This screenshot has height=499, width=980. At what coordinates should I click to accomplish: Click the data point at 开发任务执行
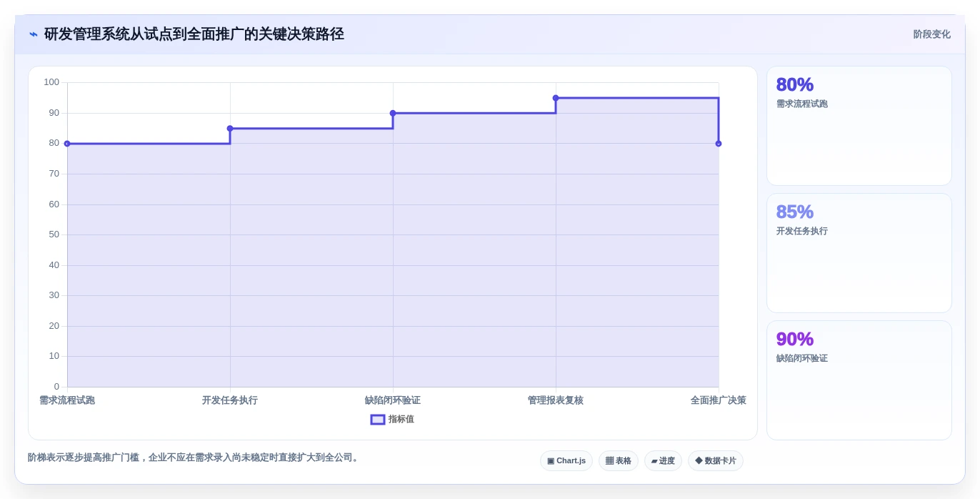pos(230,129)
